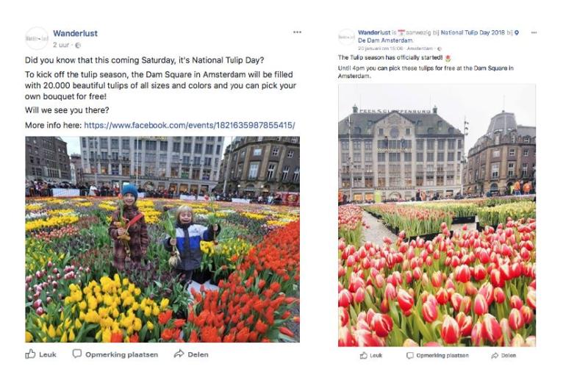The width and height of the screenshot is (588, 383).
Task: Open the children in tulip field photo
Action: pyautogui.click(x=162, y=240)
